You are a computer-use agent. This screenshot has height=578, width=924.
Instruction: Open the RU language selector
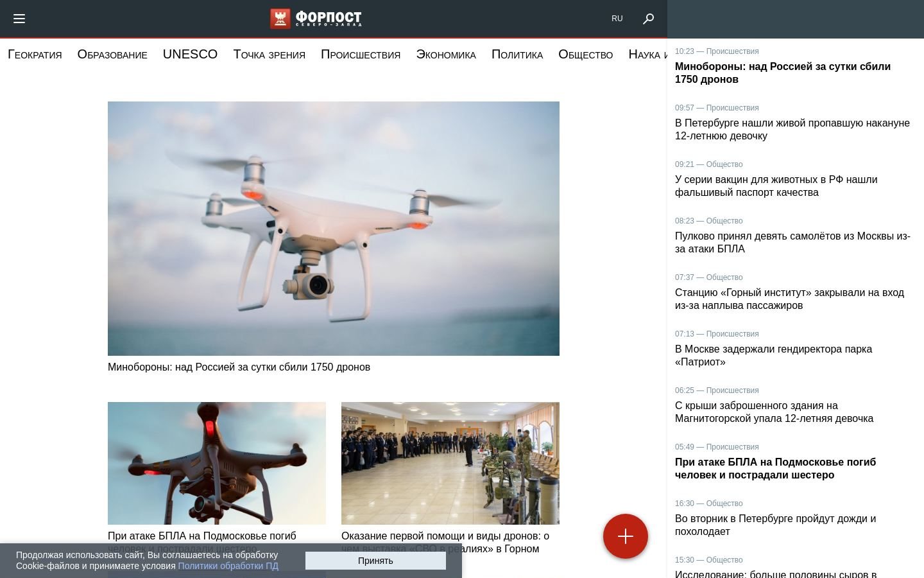pyautogui.click(x=617, y=19)
